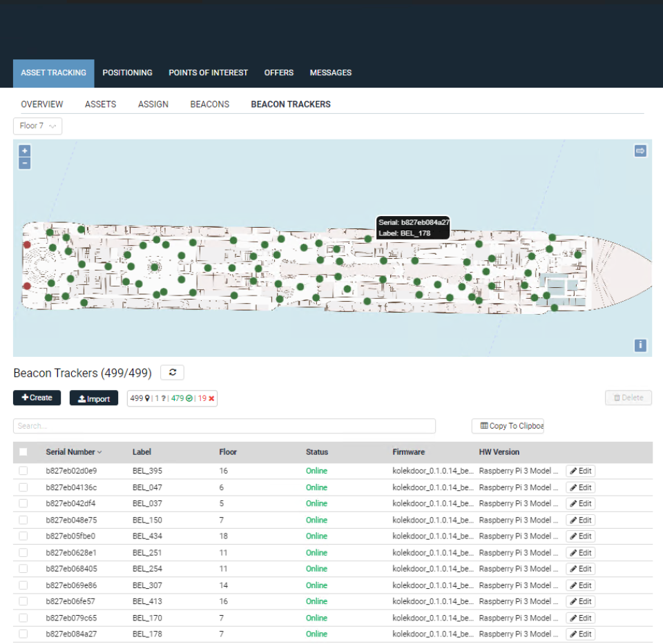Click the refresh icon next to Beacon Trackers

[172, 372]
